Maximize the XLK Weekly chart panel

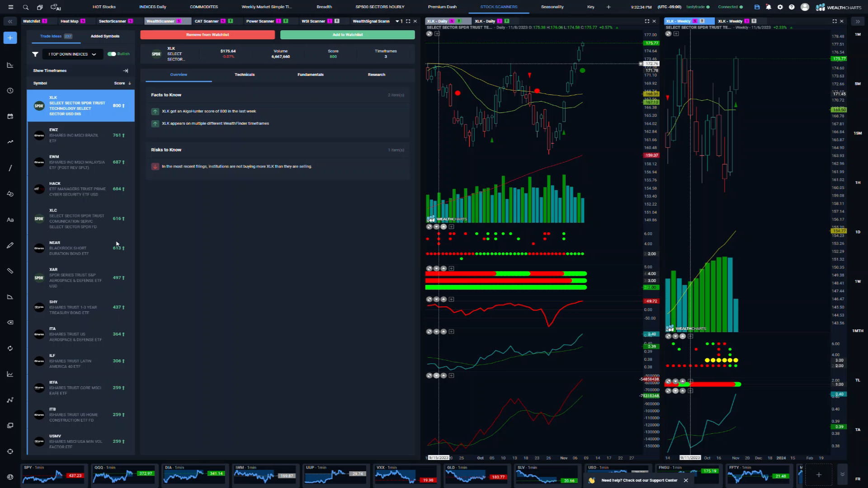coord(834,21)
